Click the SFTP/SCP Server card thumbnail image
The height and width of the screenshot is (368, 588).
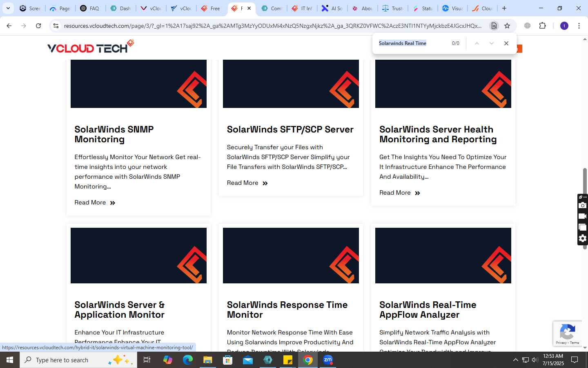pos(291,84)
